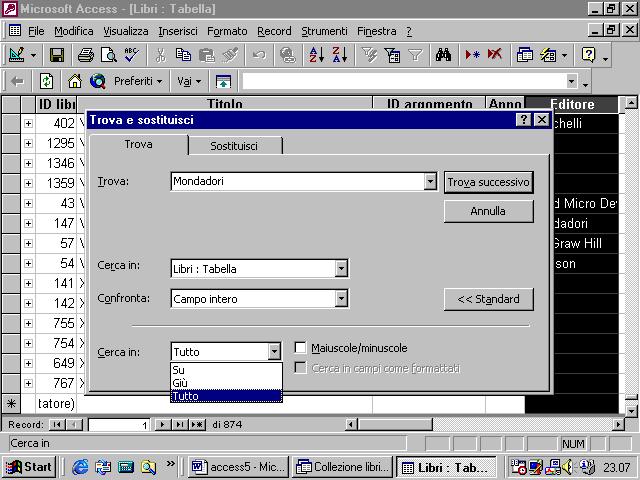Click the Home page icon
This screenshot has height=480, width=640.
(75, 82)
